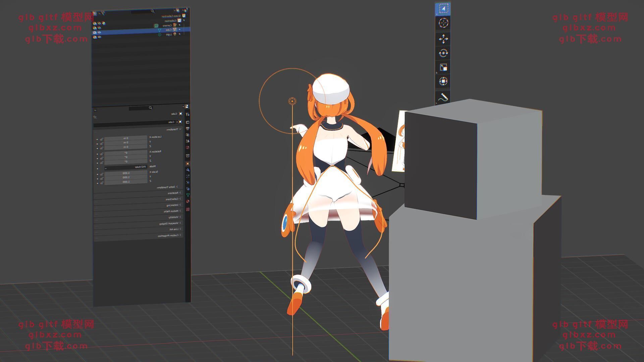Expand the Line Art panel
644x362 pixels.
click(175, 229)
